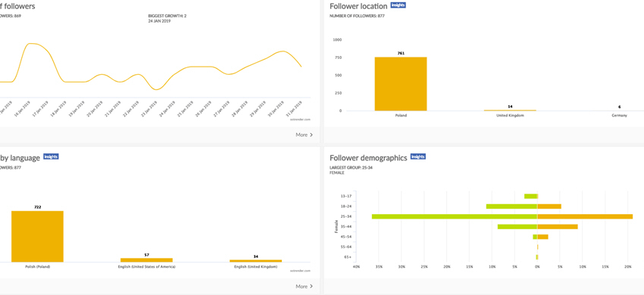This screenshot has height=295, width=644.
Task: Click the 55-64 age group label
Action: point(346,247)
